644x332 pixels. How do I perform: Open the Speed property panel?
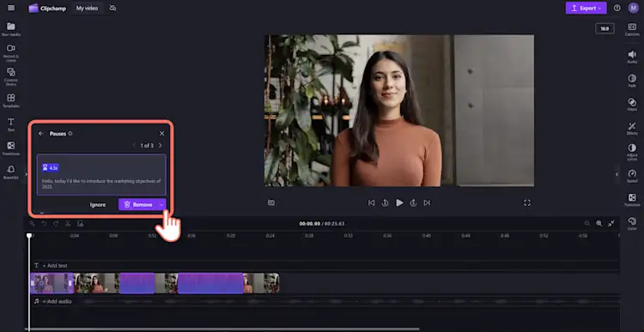[632, 176]
